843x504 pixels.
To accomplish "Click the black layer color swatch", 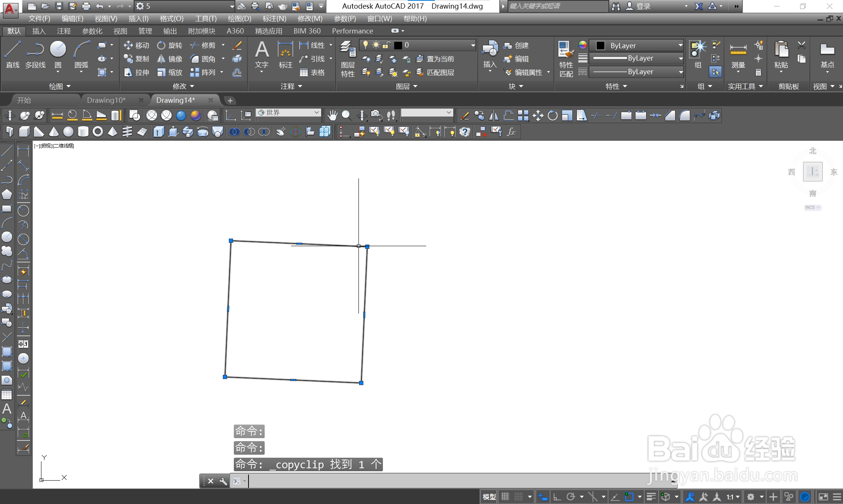I will coord(398,45).
